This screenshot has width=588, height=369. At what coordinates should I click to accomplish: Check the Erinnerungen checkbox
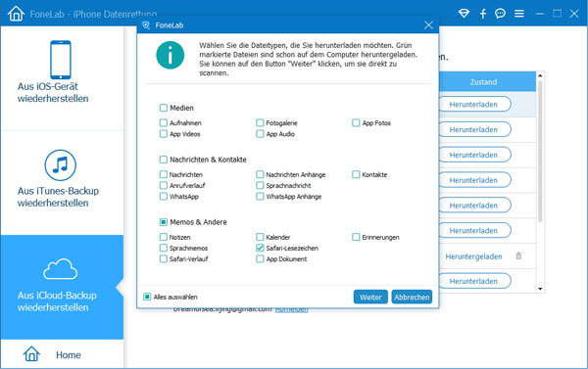(x=356, y=237)
